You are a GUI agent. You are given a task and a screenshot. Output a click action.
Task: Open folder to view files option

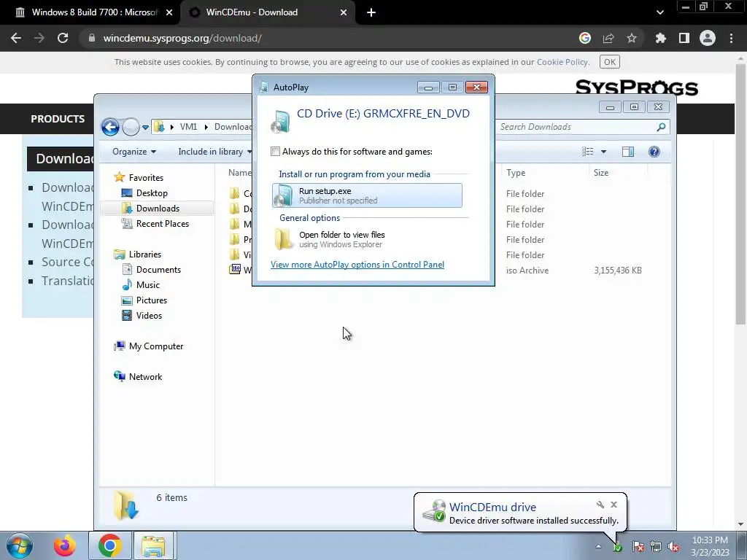point(367,239)
